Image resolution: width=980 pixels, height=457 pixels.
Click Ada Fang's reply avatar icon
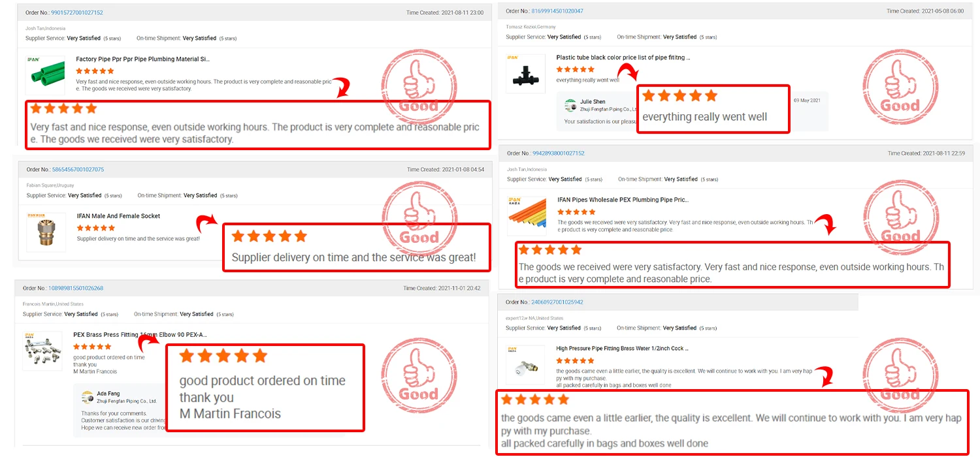click(x=88, y=397)
